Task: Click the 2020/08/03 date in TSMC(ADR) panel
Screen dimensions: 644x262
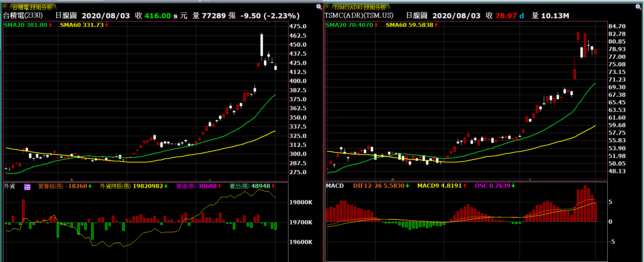Action: 456,16
